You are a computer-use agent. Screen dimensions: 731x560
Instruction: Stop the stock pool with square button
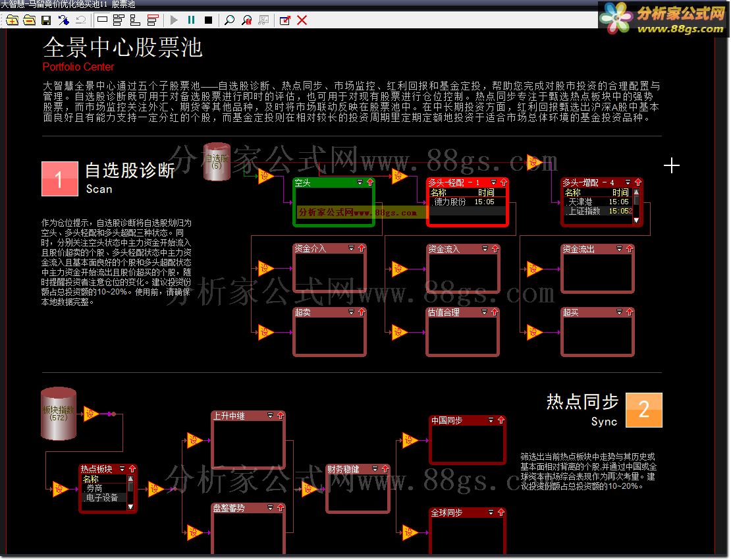(208, 20)
